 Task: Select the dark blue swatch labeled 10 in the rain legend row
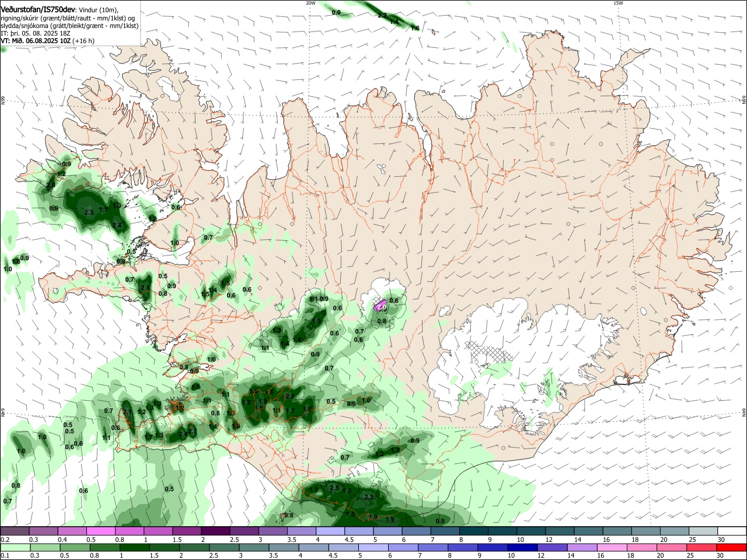coord(521,547)
